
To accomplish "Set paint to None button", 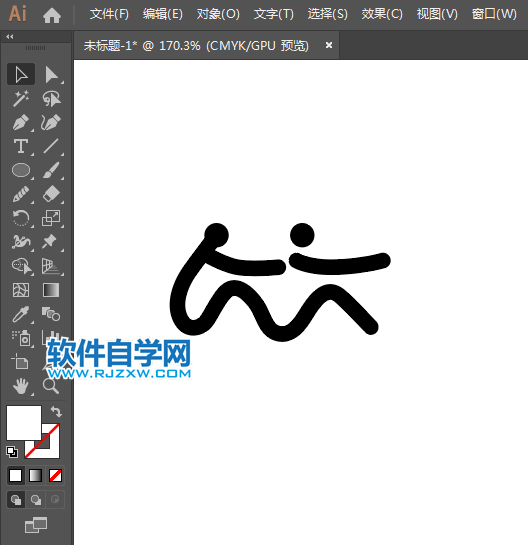I will click(55, 475).
